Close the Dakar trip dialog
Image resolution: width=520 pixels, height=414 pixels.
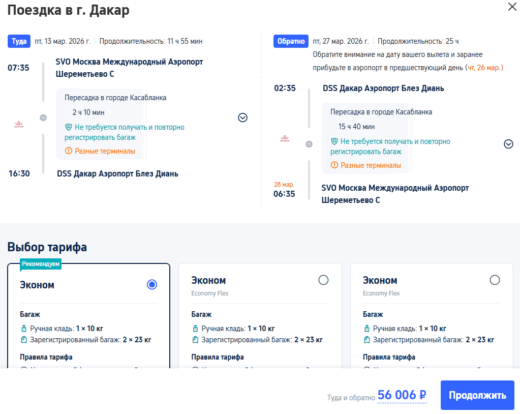(512, 7)
